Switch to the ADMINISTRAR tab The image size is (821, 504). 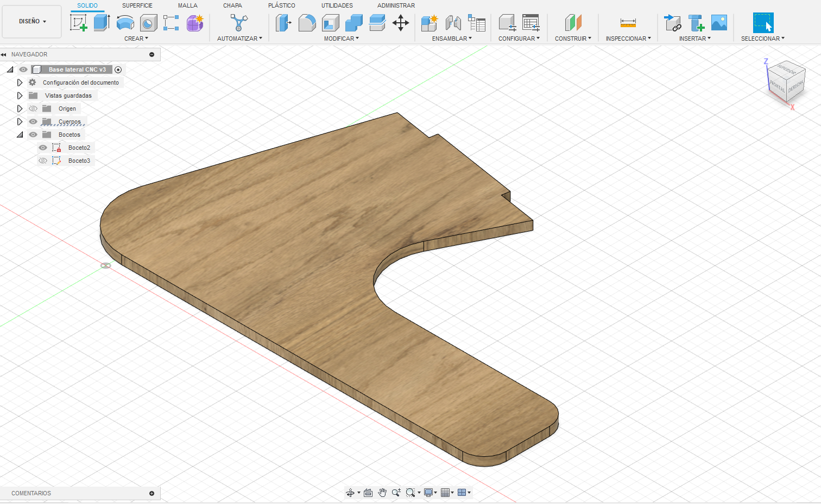coord(396,5)
